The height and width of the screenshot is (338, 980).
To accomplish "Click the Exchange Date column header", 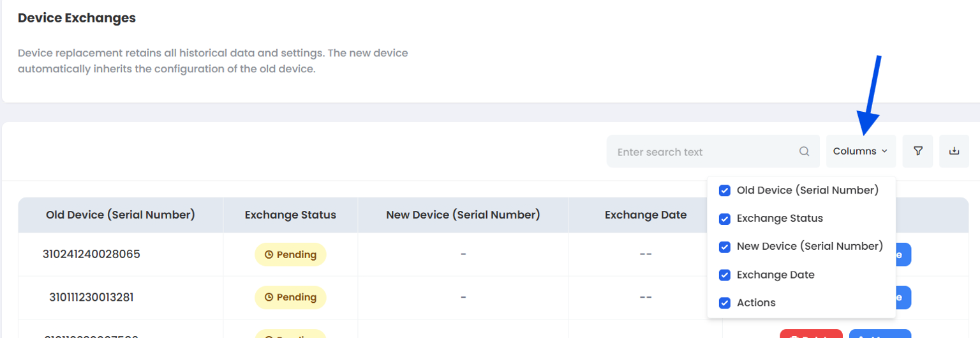I will [645, 215].
